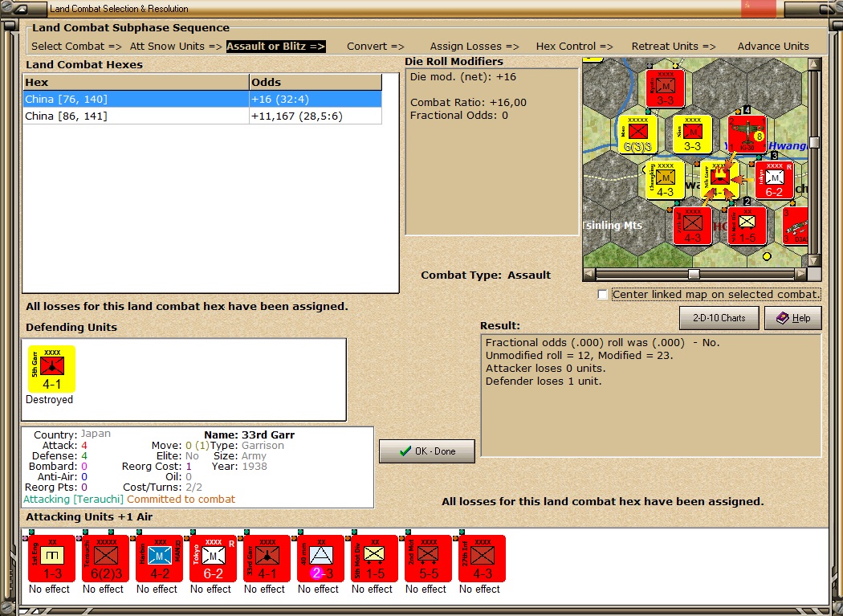Viewport: 843px width, 616px height.
Task: Click map vertical scrollbar down arrow
Action: coord(814,261)
